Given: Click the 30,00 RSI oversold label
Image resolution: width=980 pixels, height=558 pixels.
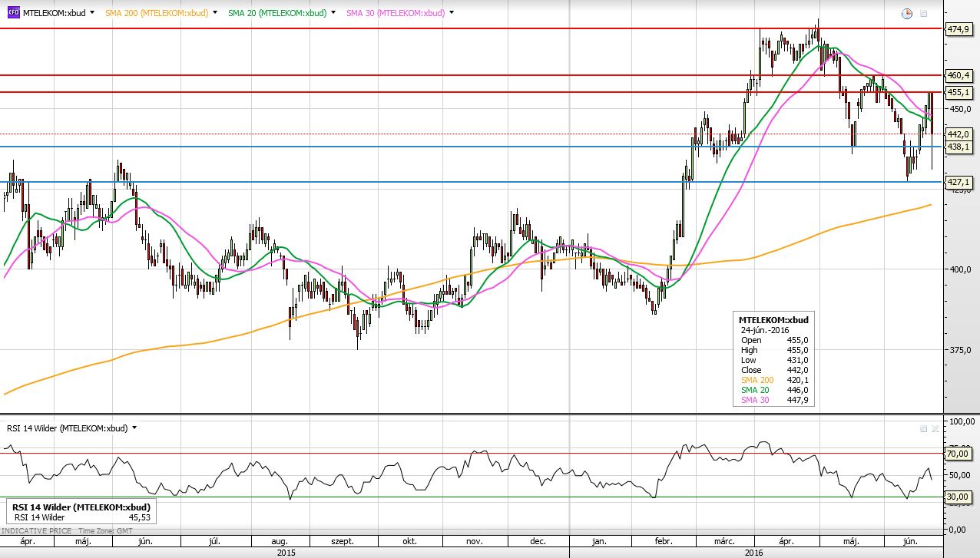Looking at the screenshot, I should pos(958,497).
